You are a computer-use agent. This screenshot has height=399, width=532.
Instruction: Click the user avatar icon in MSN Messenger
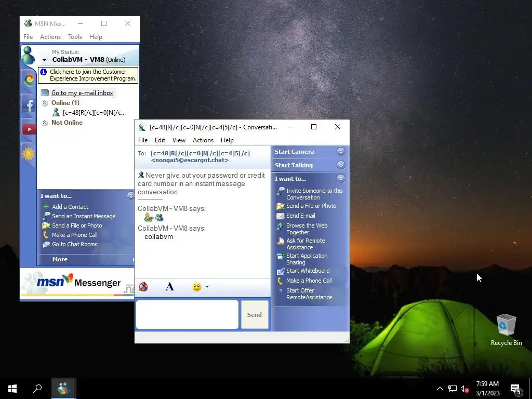point(28,55)
